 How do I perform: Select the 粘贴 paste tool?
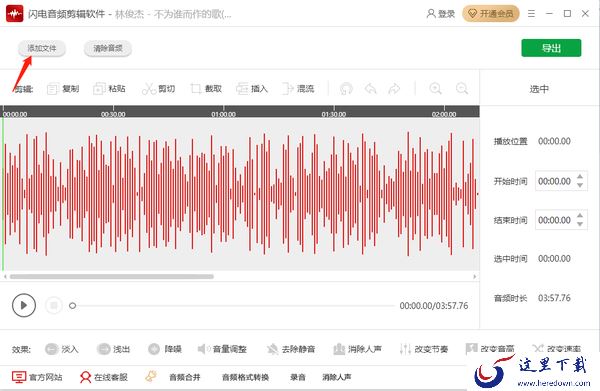109,89
